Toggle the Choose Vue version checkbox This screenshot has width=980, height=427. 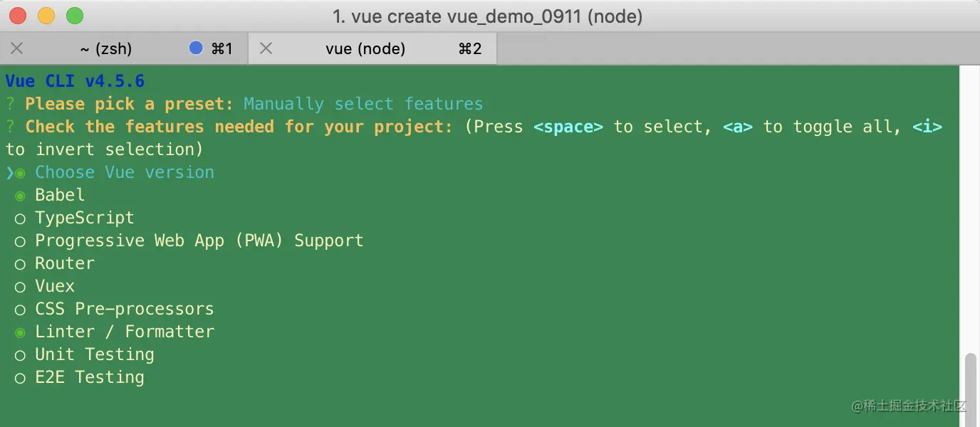point(20,173)
